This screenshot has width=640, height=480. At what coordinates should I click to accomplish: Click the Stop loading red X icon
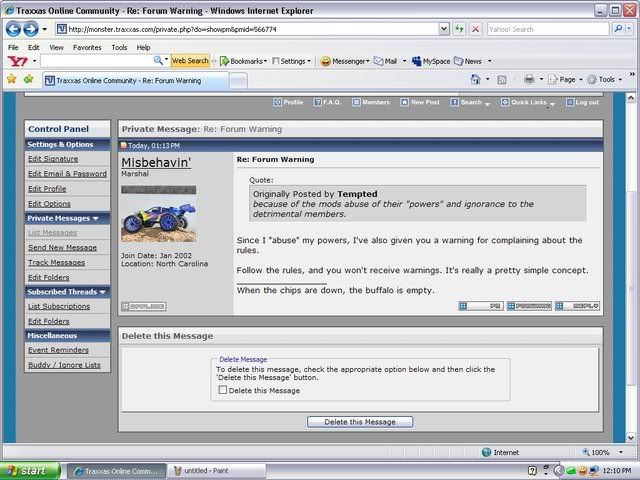pyautogui.click(x=474, y=29)
